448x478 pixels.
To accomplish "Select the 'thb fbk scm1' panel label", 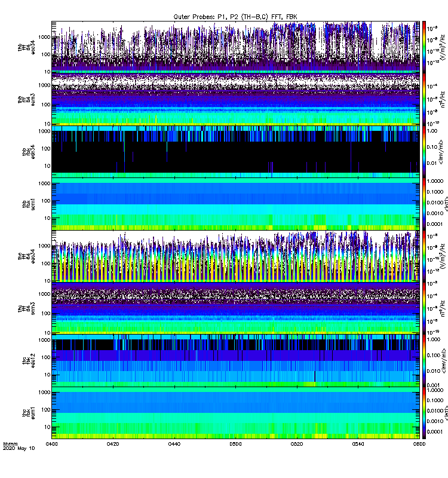I will pyautogui.click(x=29, y=204).
